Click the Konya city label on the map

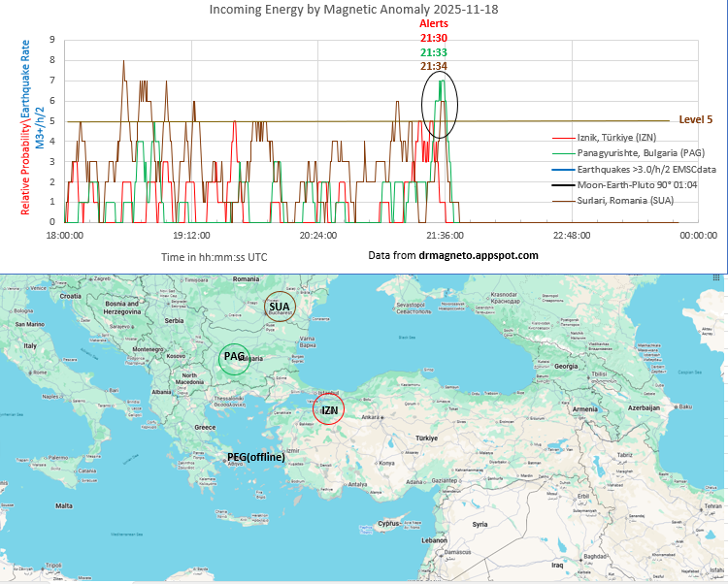point(386,463)
